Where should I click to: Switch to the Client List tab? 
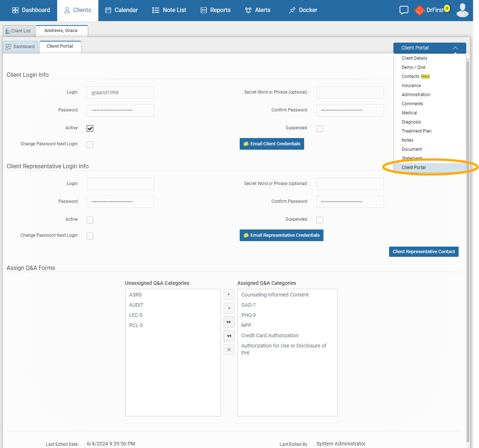19,31
